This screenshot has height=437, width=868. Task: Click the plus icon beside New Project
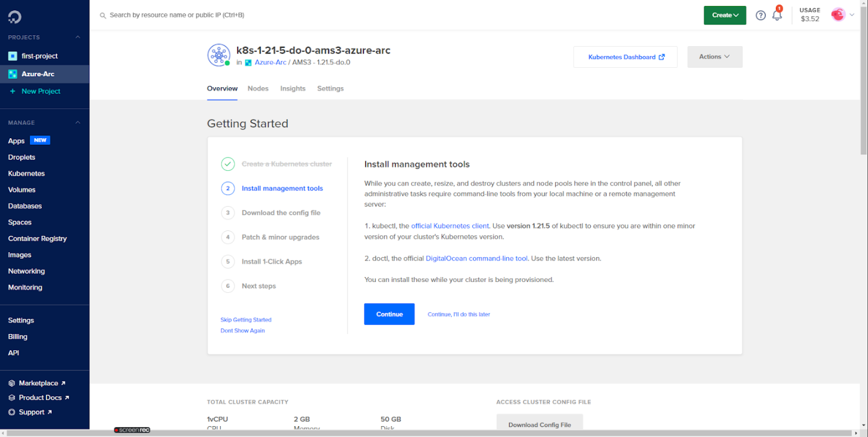pos(13,91)
